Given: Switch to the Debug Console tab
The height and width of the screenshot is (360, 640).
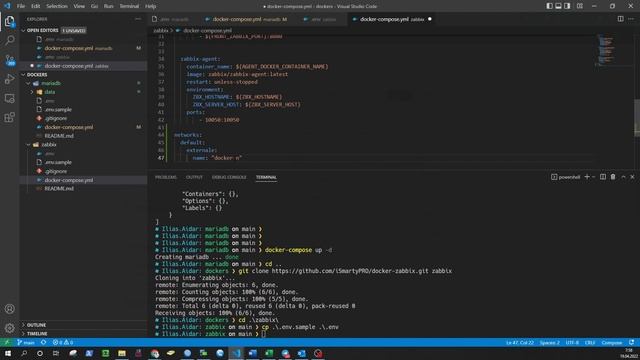Looking at the screenshot, I should 229,177.
